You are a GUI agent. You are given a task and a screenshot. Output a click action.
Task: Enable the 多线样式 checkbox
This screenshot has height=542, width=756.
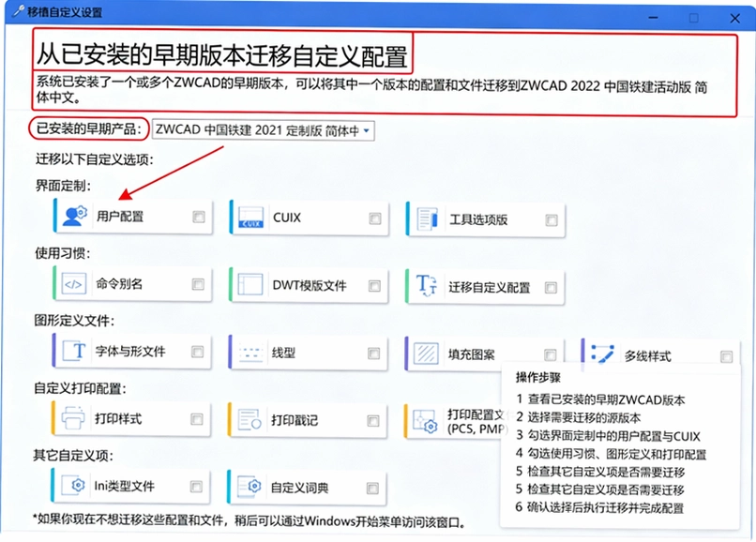click(x=727, y=356)
